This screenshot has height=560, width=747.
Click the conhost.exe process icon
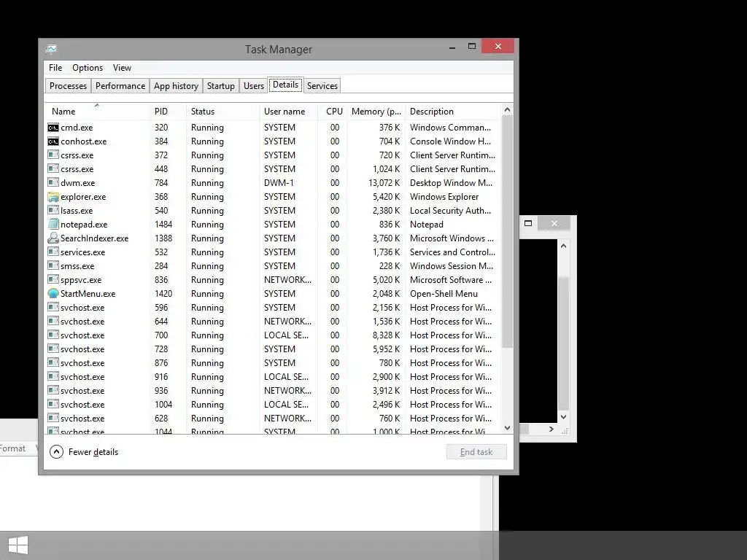coord(53,141)
